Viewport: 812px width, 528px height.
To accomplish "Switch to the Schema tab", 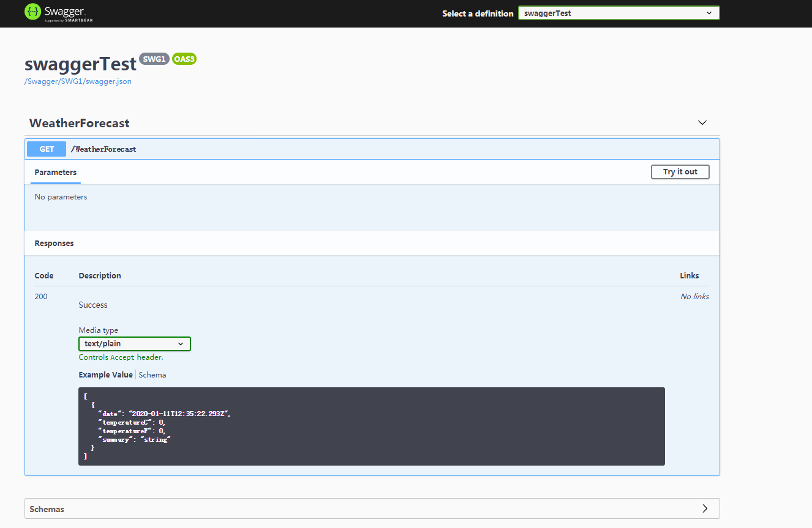I will [152, 375].
